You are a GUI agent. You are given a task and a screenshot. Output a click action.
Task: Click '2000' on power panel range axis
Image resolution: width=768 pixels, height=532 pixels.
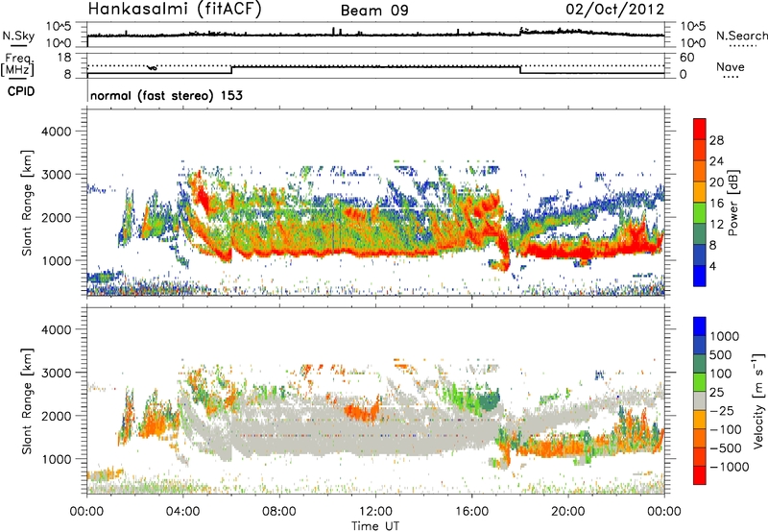(57, 217)
